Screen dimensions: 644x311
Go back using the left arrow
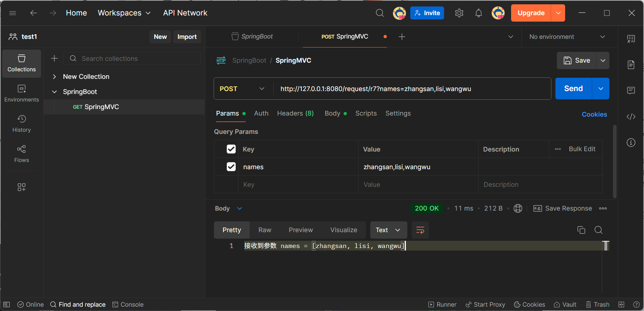(33, 13)
